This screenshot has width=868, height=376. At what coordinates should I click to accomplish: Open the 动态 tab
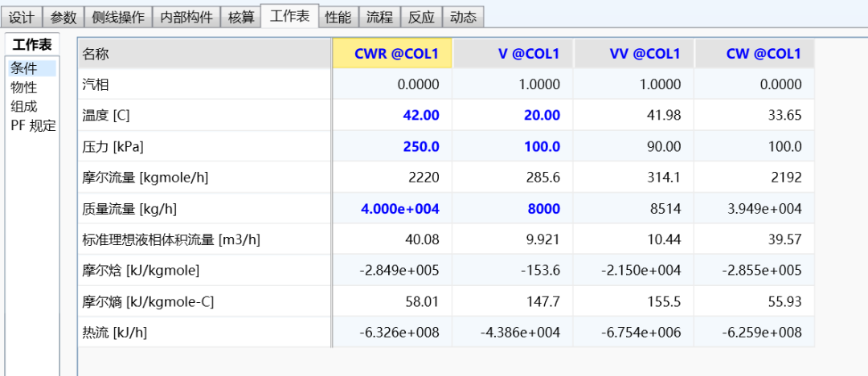point(463,17)
